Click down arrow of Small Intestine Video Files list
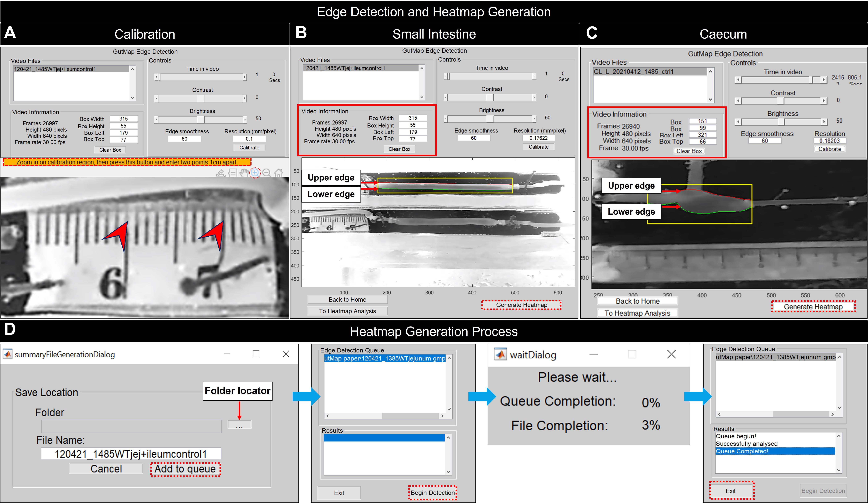 pyautogui.click(x=422, y=97)
